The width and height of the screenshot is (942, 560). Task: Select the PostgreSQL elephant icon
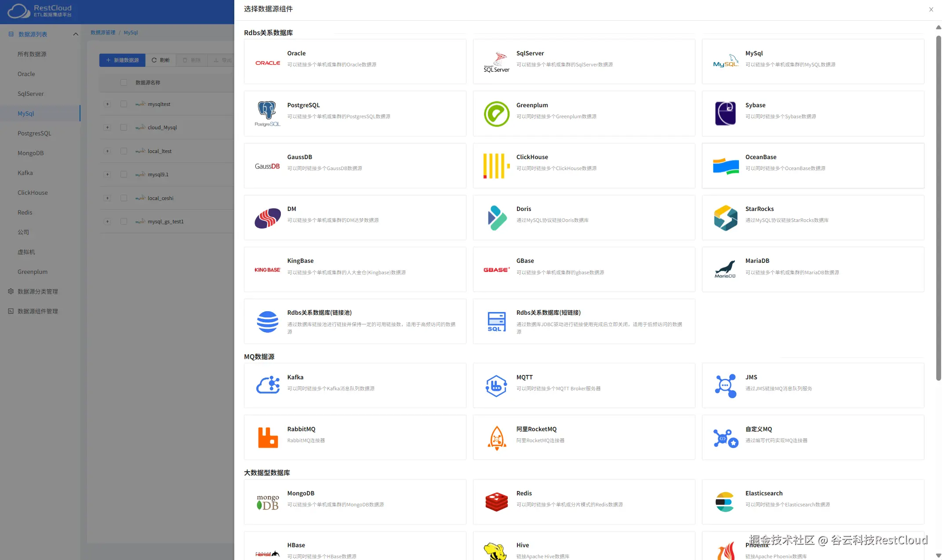click(268, 113)
